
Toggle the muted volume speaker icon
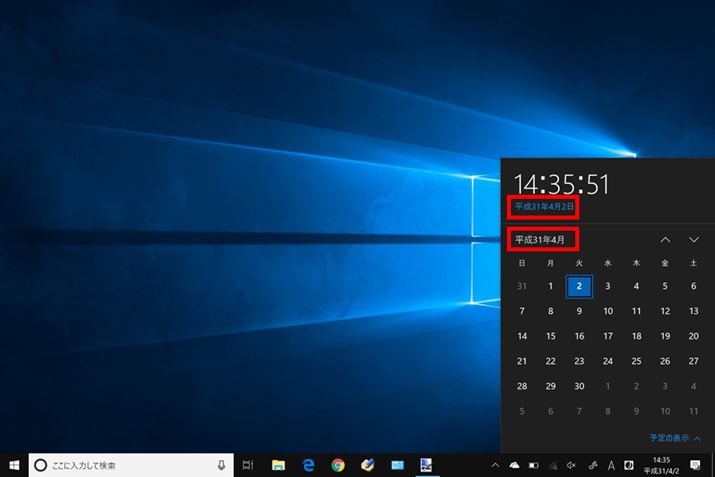point(571,465)
